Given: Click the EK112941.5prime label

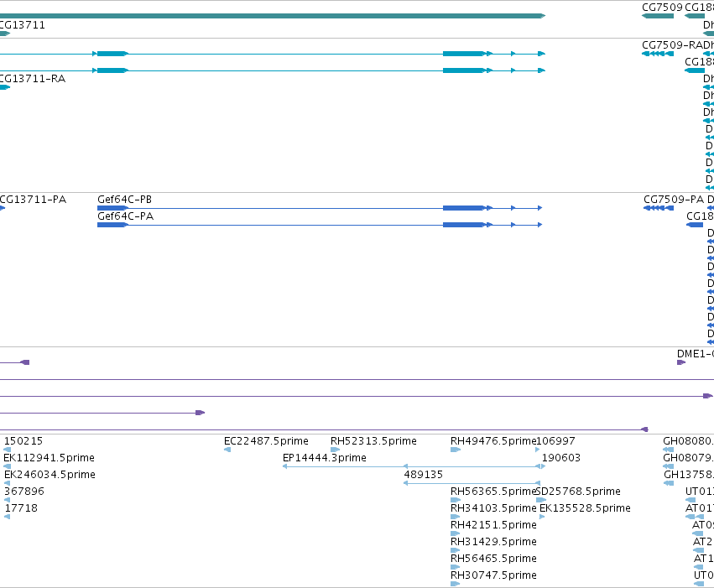Looking at the screenshot, I should tap(50, 458).
